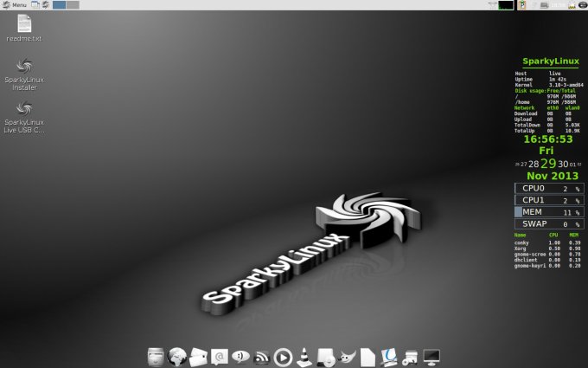The height and width of the screenshot is (368, 588).
Task: Open the blank document text editor in dock
Action: click(x=367, y=357)
